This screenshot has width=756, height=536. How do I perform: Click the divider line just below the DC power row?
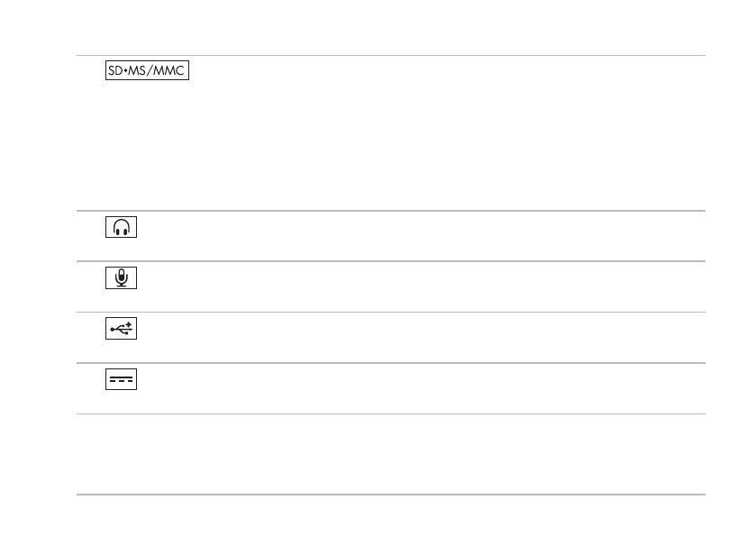(x=389, y=413)
